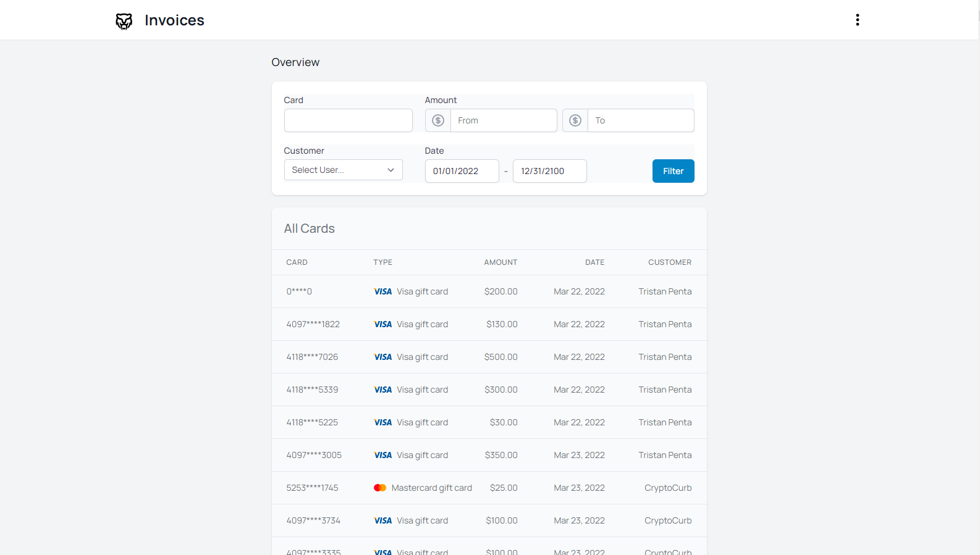Select card number 4097****3734
The height and width of the screenshot is (555, 980).
[x=313, y=520]
